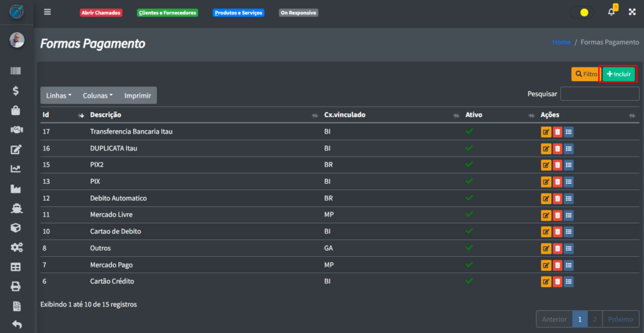This screenshot has width=644, height=333.
Task: Click the Filtro button
Action: click(x=586, y=74)
